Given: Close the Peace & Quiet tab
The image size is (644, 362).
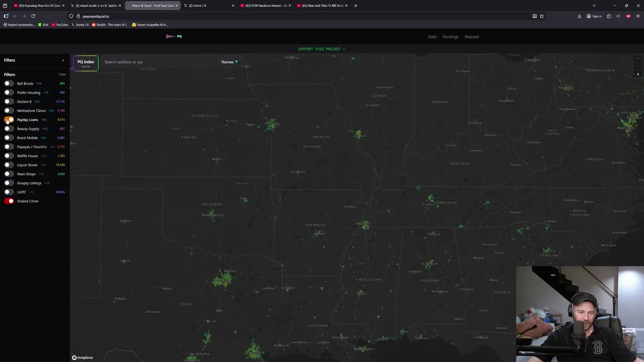Looking at the screenshot, I should [x=176, y=6].
